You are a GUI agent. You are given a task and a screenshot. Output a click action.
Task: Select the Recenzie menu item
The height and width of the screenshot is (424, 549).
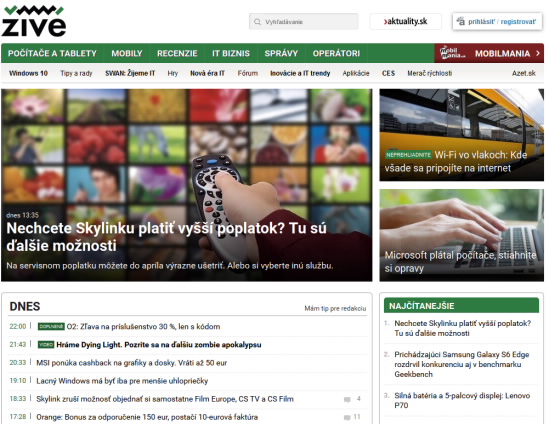tap(177, 53)
